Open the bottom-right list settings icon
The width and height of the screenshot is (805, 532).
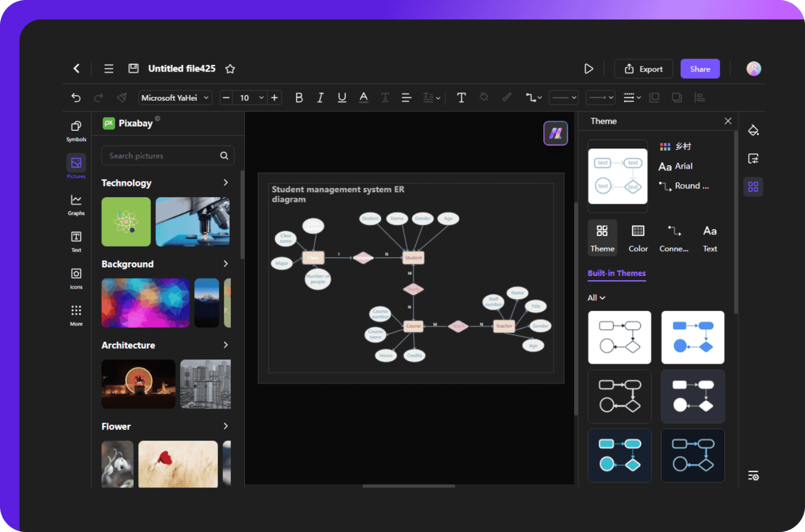(753, 476)
